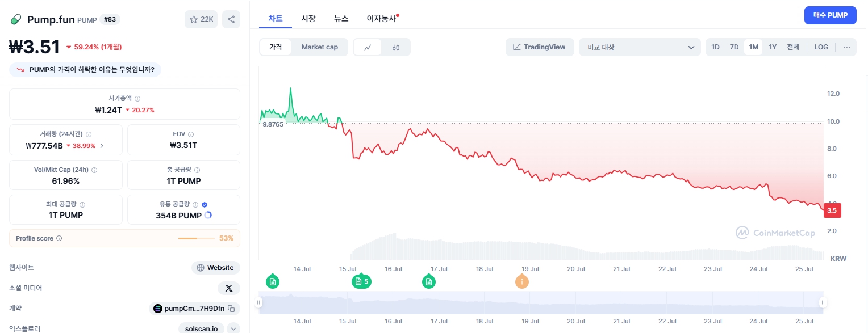Switch to candlestick chart icon

[x=396, y=47]
